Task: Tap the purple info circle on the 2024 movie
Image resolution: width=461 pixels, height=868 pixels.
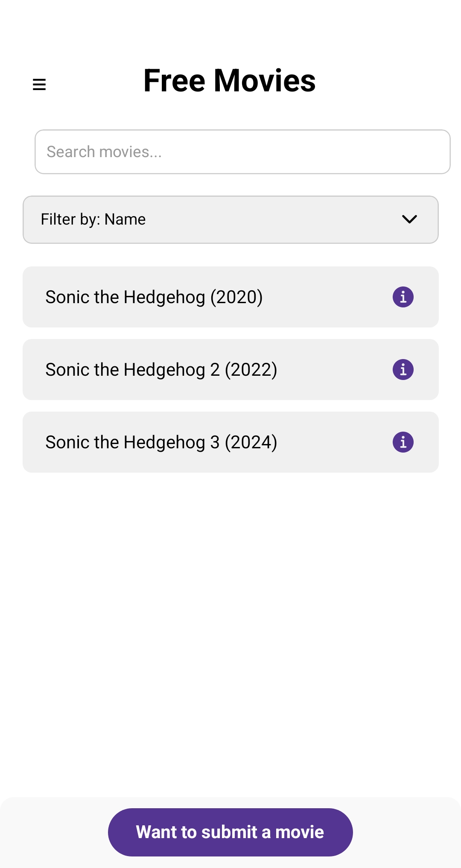Action: (403, 442)
